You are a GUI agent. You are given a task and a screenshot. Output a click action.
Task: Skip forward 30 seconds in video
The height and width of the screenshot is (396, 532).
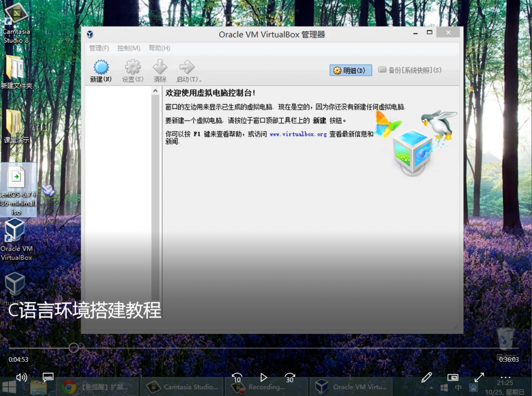(290, 377)
